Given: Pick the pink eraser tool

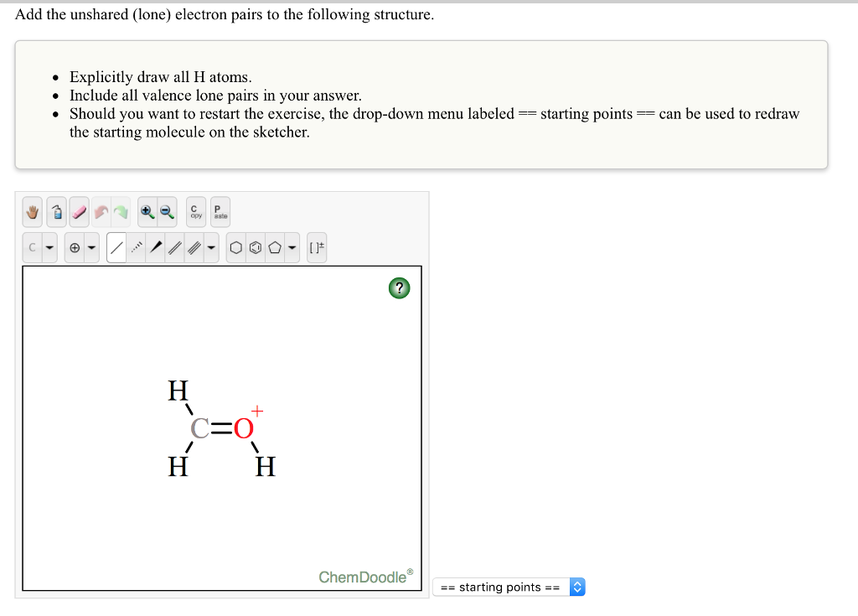Looking at the screenshot, I should (78, 212).
